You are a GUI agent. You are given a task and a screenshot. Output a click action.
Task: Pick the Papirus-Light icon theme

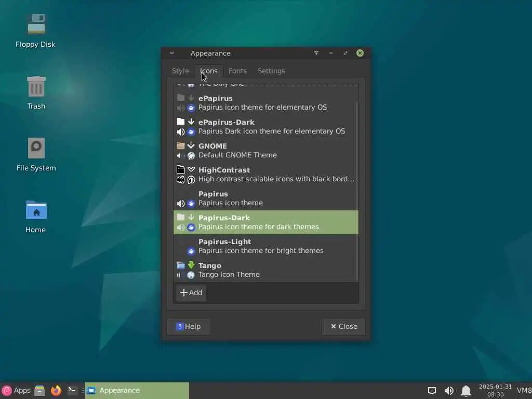click(265, 246)
